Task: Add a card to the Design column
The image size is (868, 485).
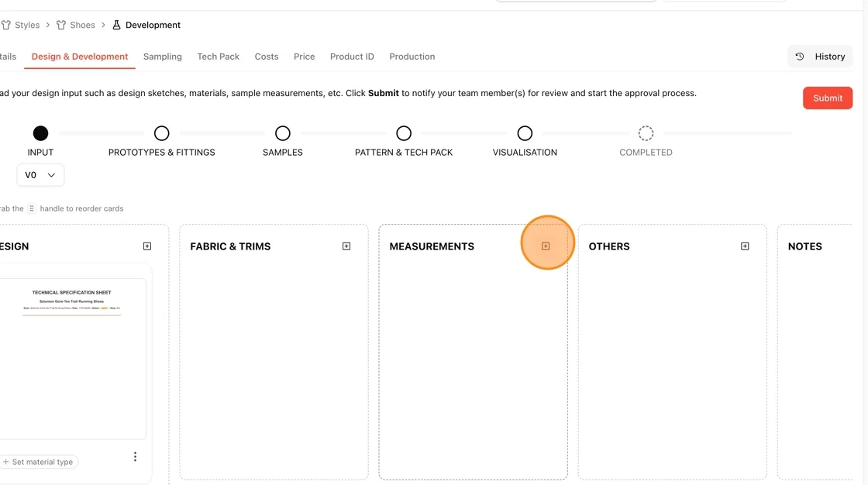Action: (147, 246)
